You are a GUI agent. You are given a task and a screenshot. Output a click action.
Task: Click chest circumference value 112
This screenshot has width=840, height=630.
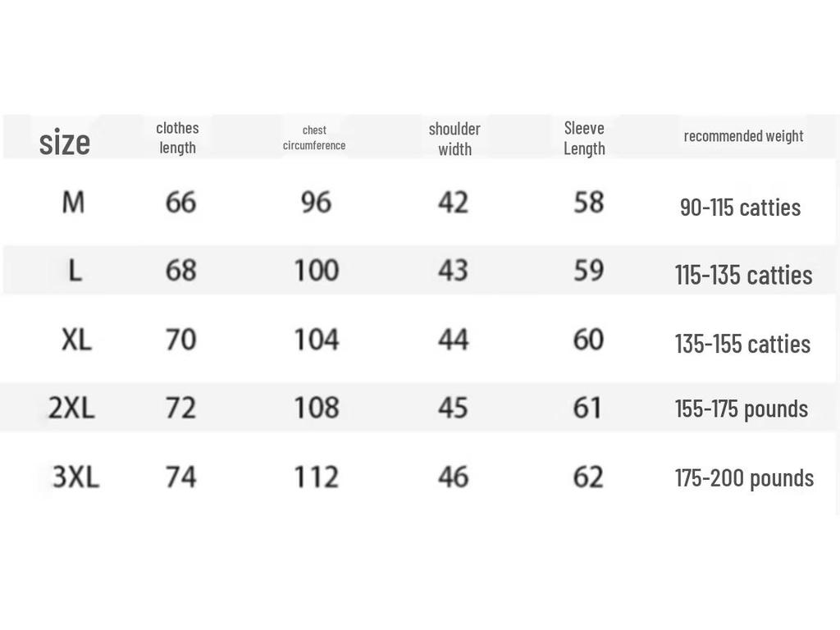point(316,477)
